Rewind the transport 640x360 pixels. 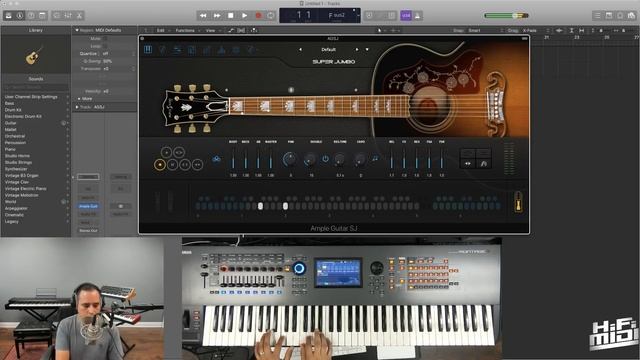(x=203, y=16)
